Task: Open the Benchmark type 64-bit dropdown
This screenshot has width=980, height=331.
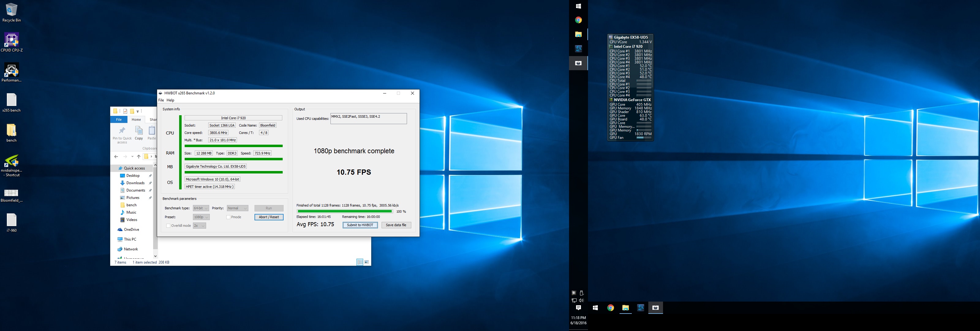Action: tap(201, 208)
